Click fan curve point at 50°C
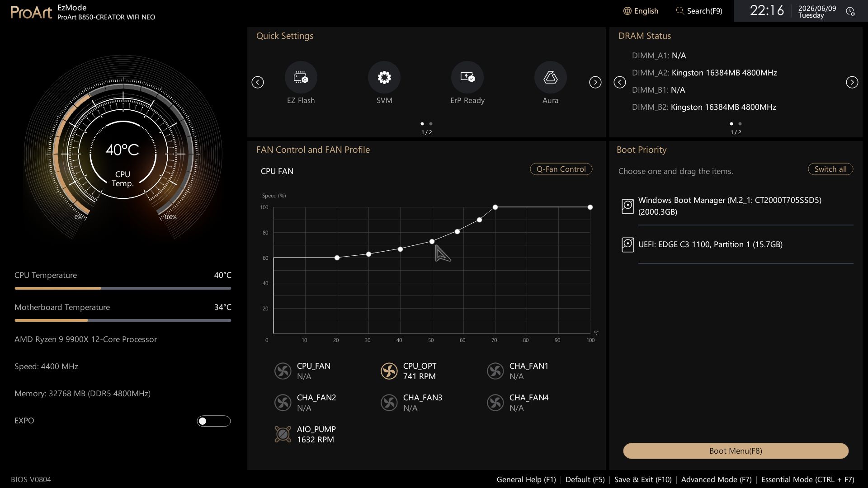Screen dimensions: 868x488 click(432, 242)
